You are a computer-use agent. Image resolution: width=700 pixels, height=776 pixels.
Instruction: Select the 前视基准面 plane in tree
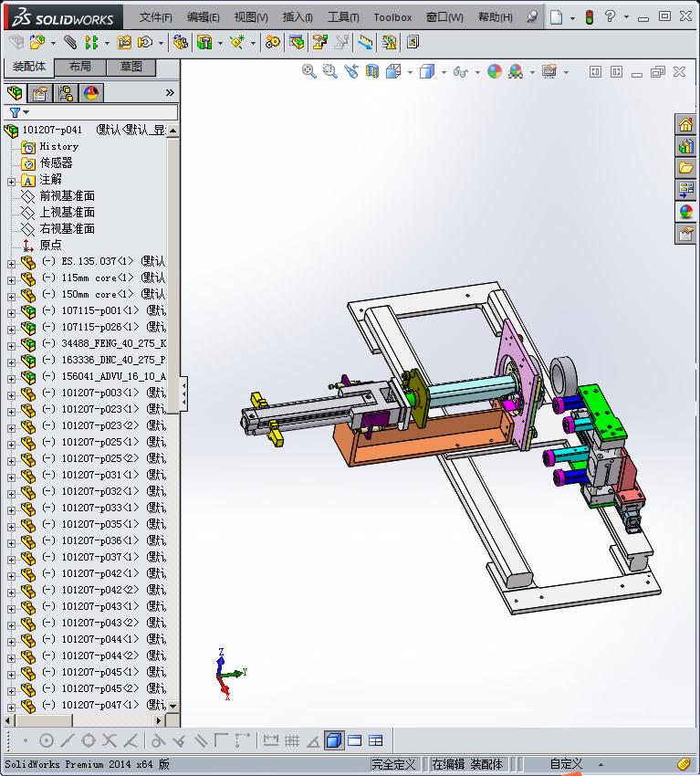tap(68, 196)
